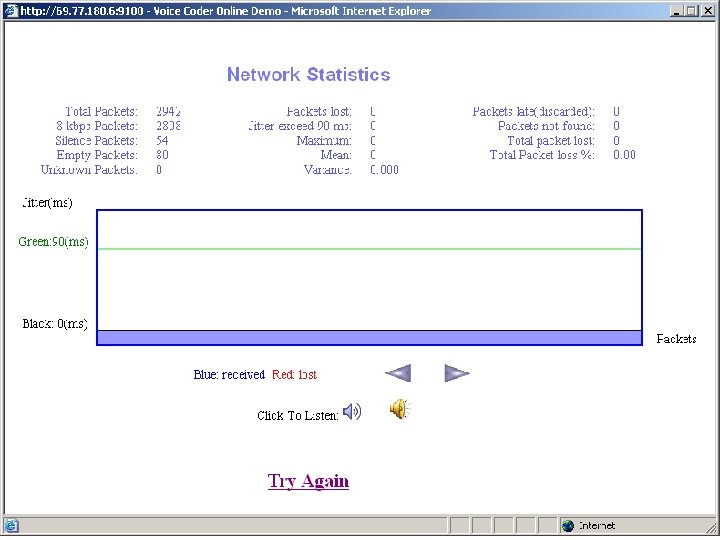Click the Internet text in status bar

coord(597,525)
